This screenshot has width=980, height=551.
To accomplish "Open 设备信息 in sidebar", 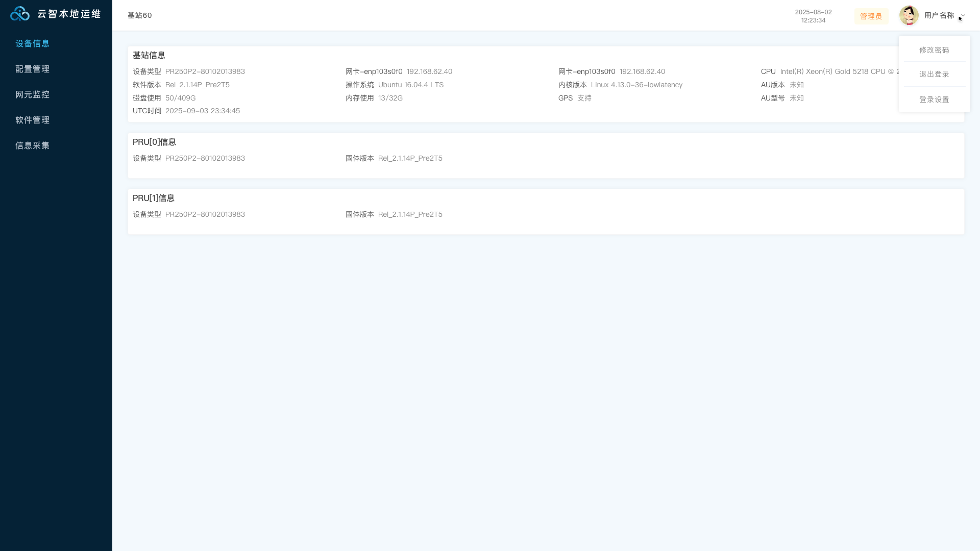I will [x=33, y=43].
